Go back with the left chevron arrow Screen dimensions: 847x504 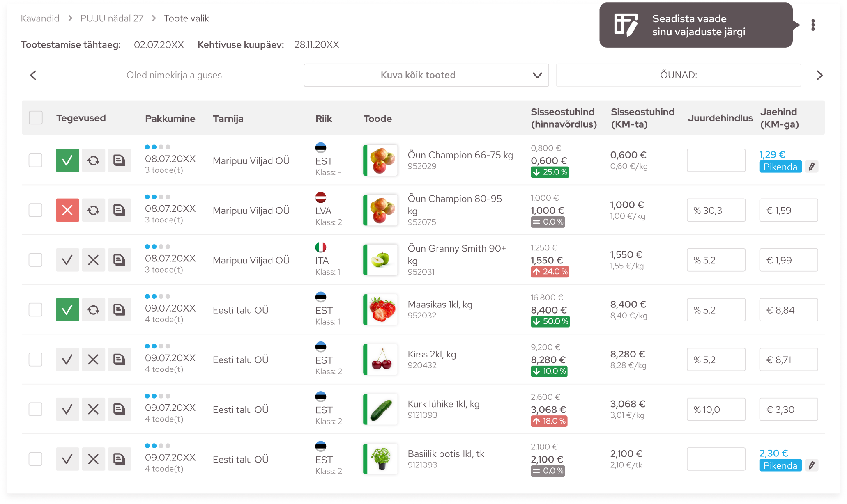[x=33, y=75]
